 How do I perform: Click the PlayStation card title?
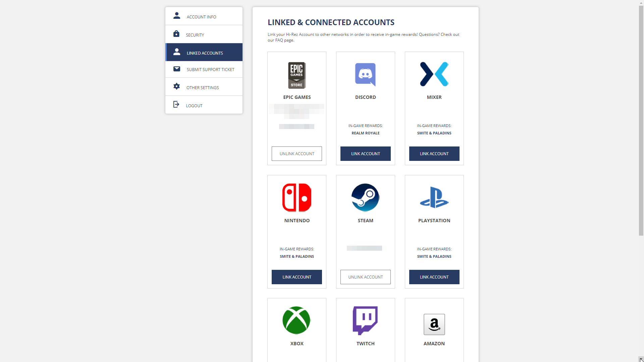coord(434,221)
